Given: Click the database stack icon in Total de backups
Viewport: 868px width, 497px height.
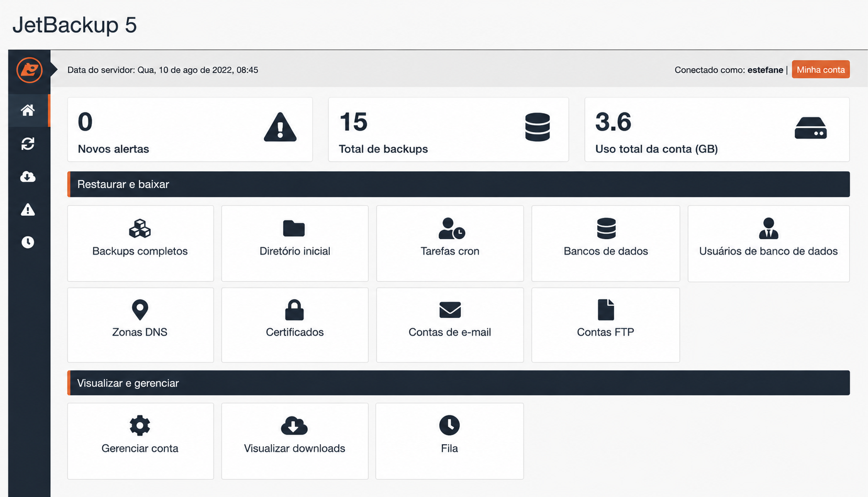Looking at the screenshot, I should pos(537,127).
